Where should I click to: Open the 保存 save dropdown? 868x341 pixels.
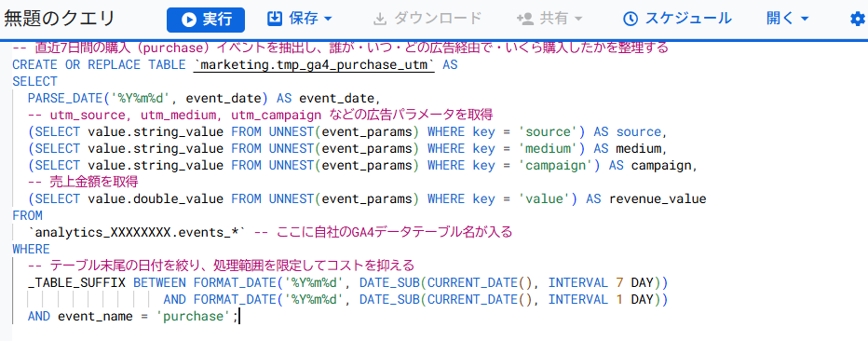(x=300, y=19)
